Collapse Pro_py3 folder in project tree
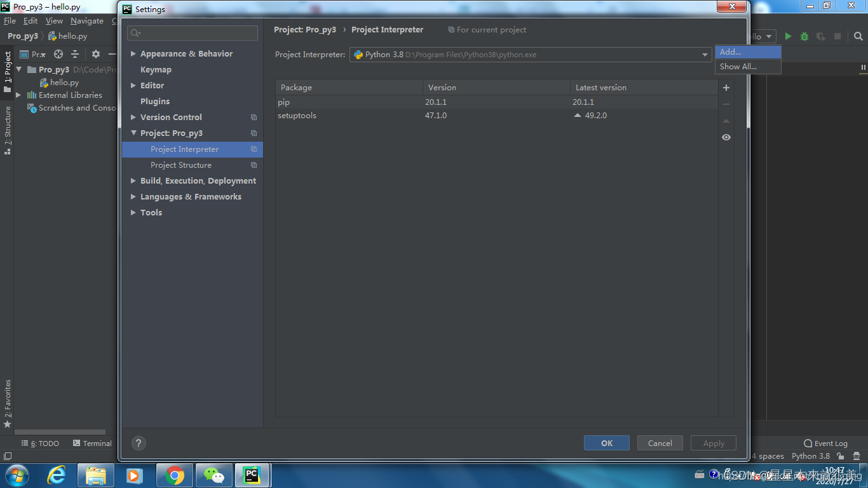Screen dimensions: 868x488 pos(18,70)
